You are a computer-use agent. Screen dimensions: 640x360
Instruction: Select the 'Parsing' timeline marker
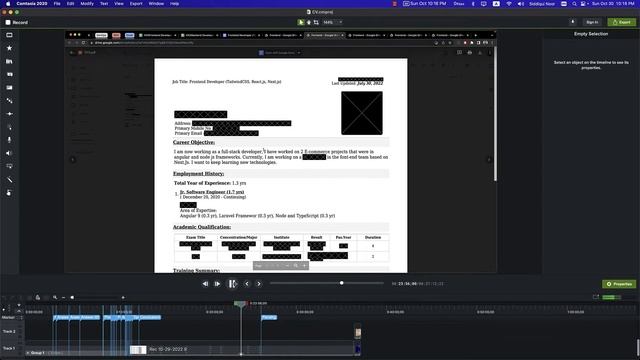[x=269, y=317]
